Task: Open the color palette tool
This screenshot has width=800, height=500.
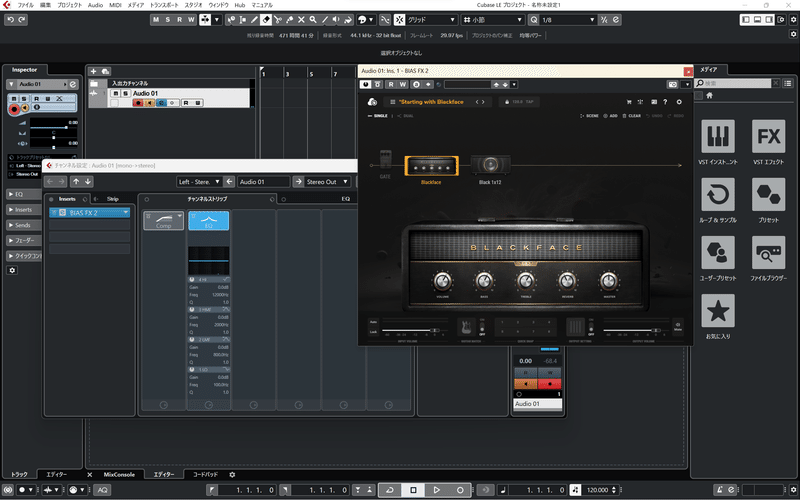Action: point(366,20)
